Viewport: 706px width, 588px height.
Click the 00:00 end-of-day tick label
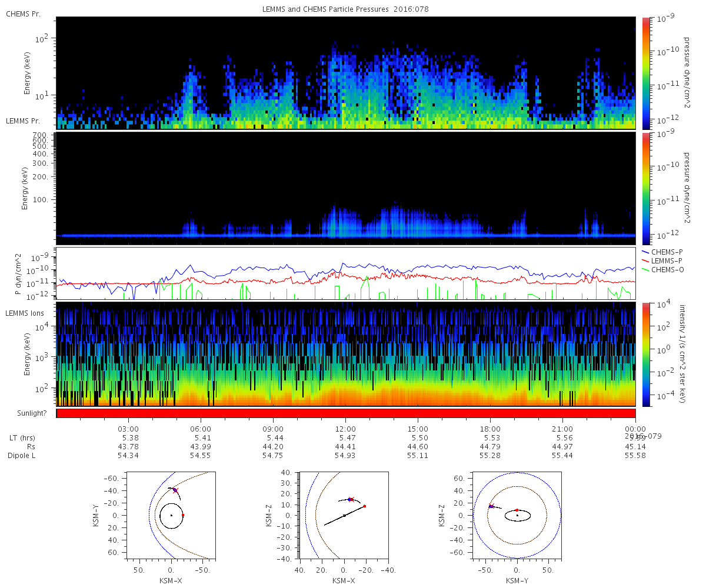tap(635, 429)
